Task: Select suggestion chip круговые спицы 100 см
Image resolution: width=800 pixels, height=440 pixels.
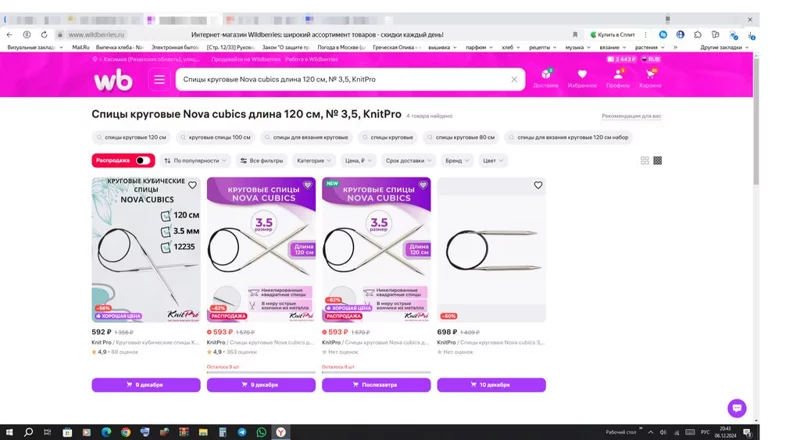Action: coord(216,137)
